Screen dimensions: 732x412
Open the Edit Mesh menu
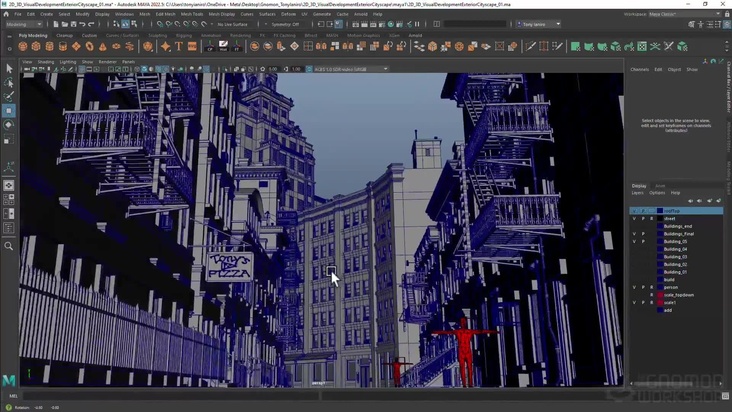[165, 14]
